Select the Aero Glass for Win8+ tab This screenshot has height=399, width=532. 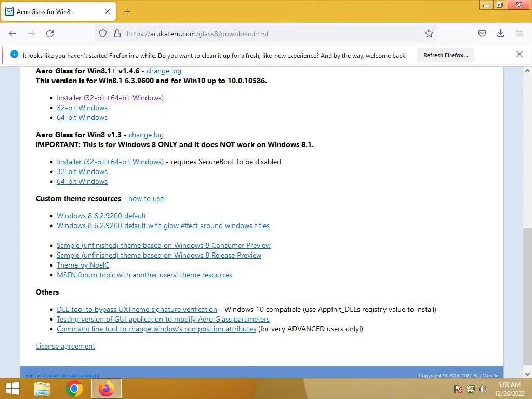[58, 12]
